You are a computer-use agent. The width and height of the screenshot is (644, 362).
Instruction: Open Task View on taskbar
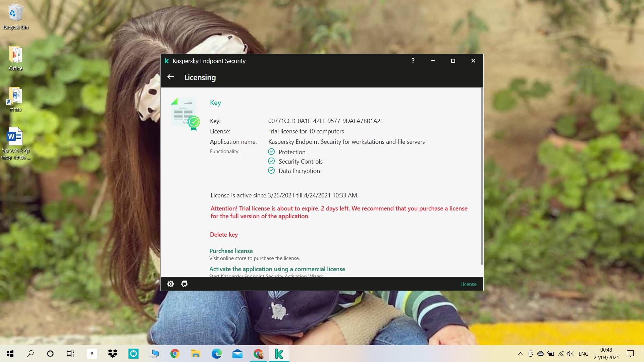(x=70, y=354)
